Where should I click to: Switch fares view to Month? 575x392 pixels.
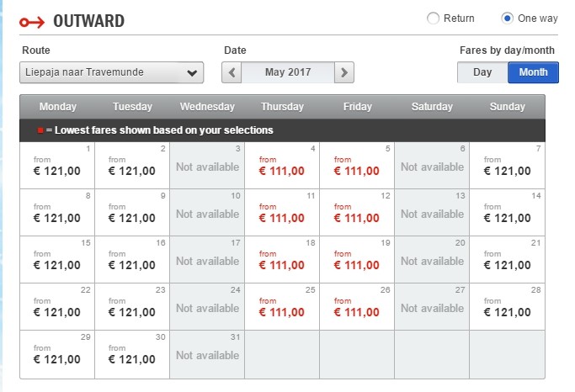coord(533,72)
